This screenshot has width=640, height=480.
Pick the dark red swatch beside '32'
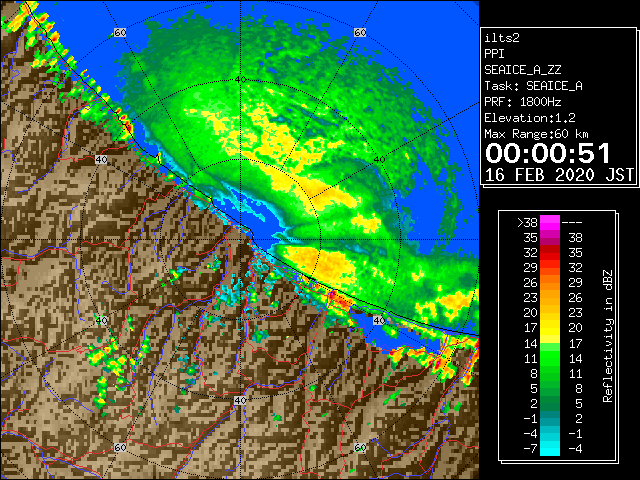point(550,252)
